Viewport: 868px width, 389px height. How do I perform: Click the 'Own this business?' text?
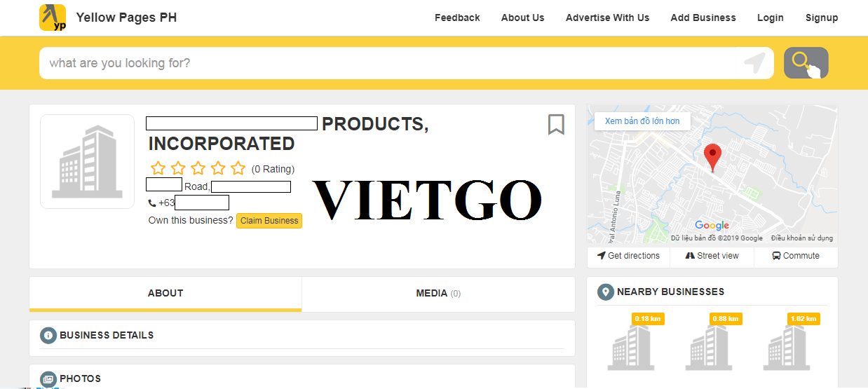coord(191,220)
